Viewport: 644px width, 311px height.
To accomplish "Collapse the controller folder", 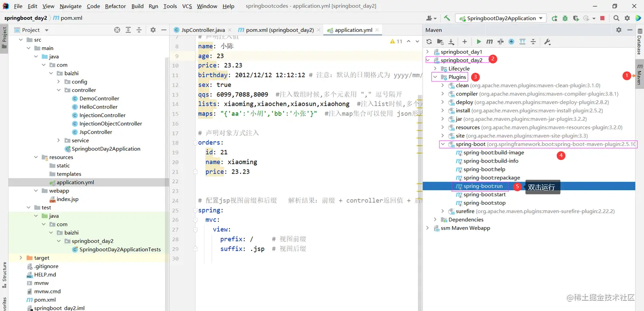I will 59,90.
